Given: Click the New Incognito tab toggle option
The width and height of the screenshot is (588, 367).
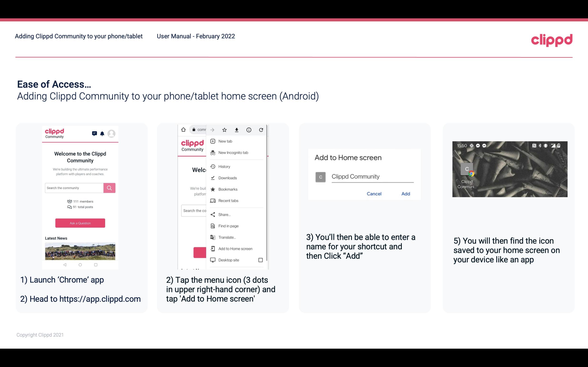Looking at the screenshot, I should click(233, 153).
